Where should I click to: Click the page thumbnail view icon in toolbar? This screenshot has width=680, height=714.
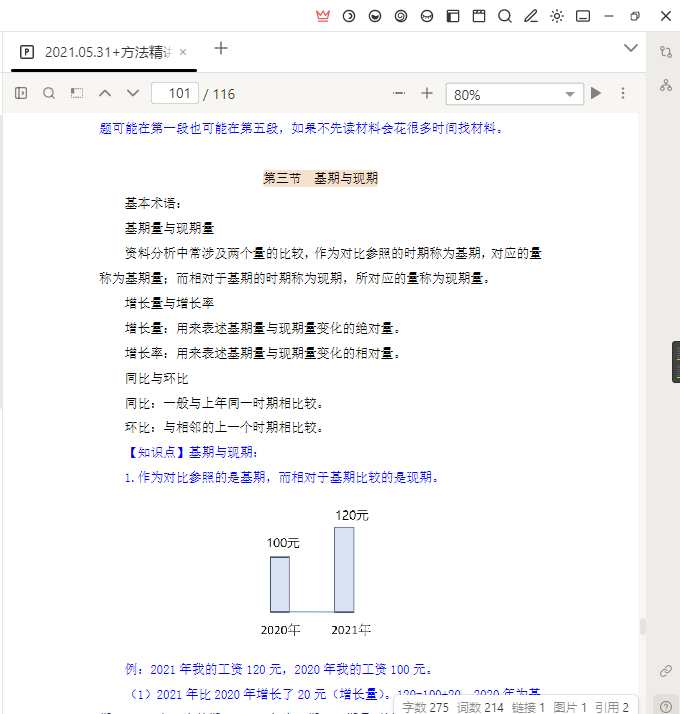(x=77, y=93)
